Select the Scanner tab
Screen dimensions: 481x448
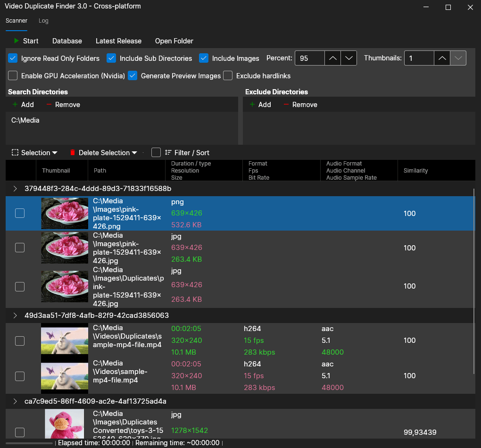[17, 21]
